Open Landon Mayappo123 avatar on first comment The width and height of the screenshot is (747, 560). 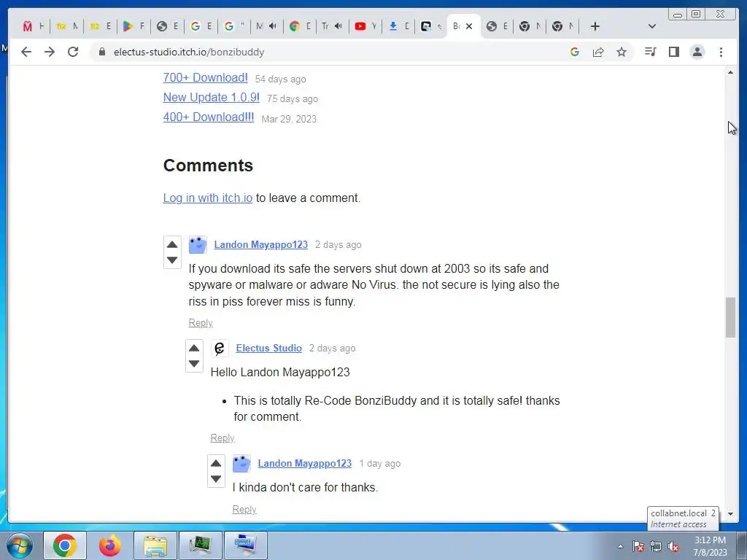pyautogui.click(x=198, y=245)
